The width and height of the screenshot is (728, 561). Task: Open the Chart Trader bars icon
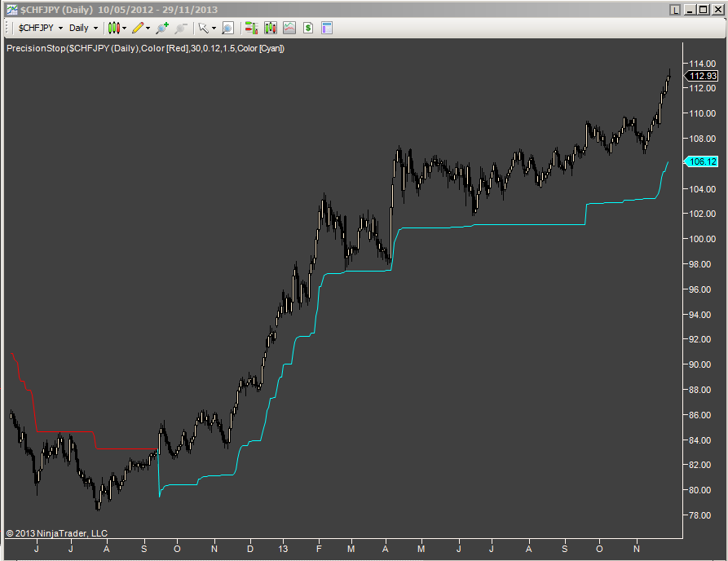click(270, 27)
